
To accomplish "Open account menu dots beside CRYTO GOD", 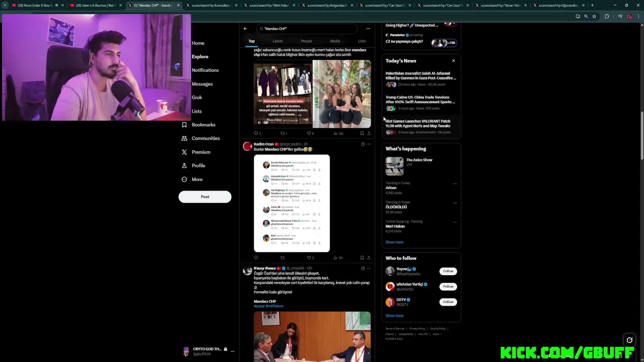I will 232,351.
